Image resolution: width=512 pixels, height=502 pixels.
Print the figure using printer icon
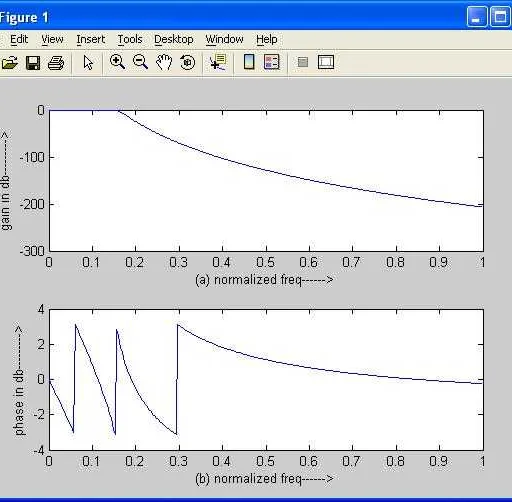pos(56,62)
